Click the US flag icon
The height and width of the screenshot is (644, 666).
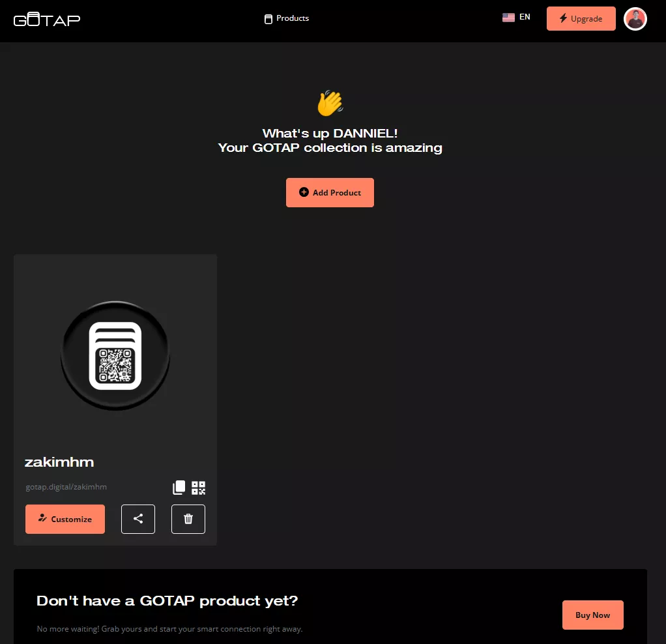(508, 18)
